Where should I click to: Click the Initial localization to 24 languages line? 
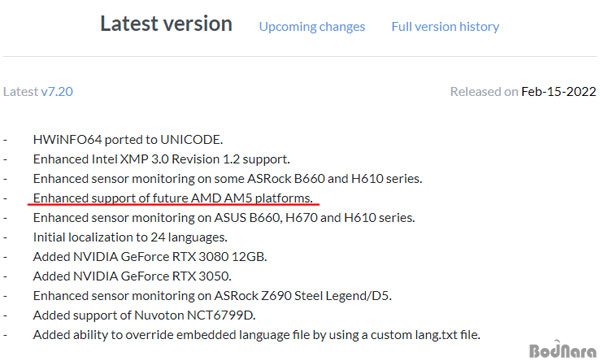pyautogui.click(x=130, y=237)
